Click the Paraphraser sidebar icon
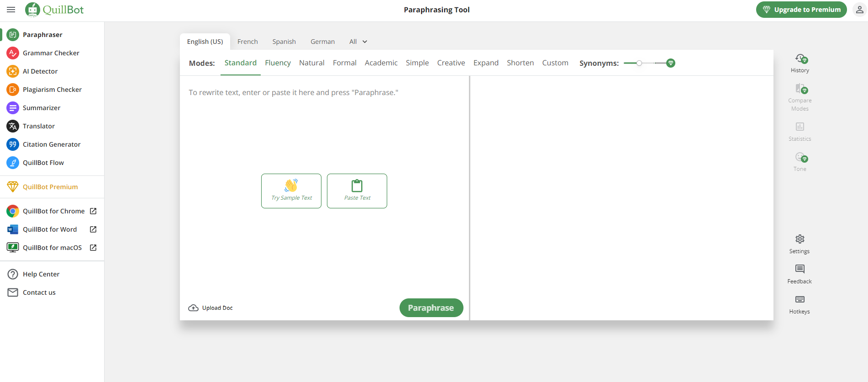This screenshot has width=868, height=382. 13,35
